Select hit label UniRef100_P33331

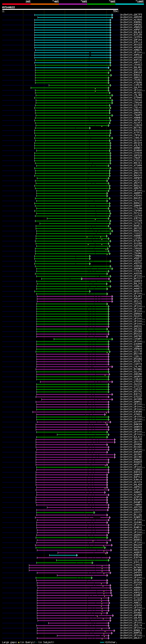131,161
